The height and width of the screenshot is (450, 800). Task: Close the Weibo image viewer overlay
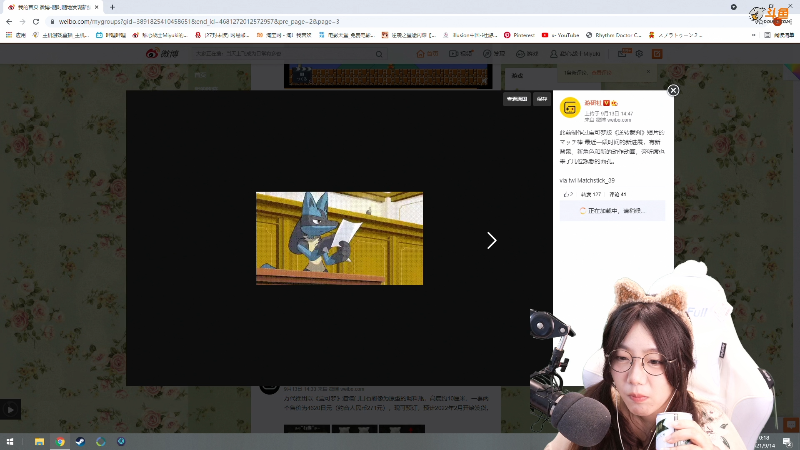tap(673, 90)
